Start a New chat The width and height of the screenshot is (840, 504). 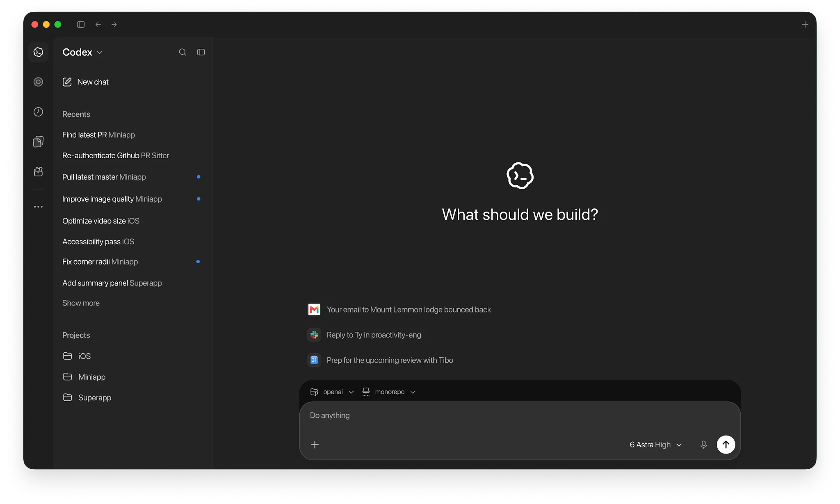tap(85, 82)
